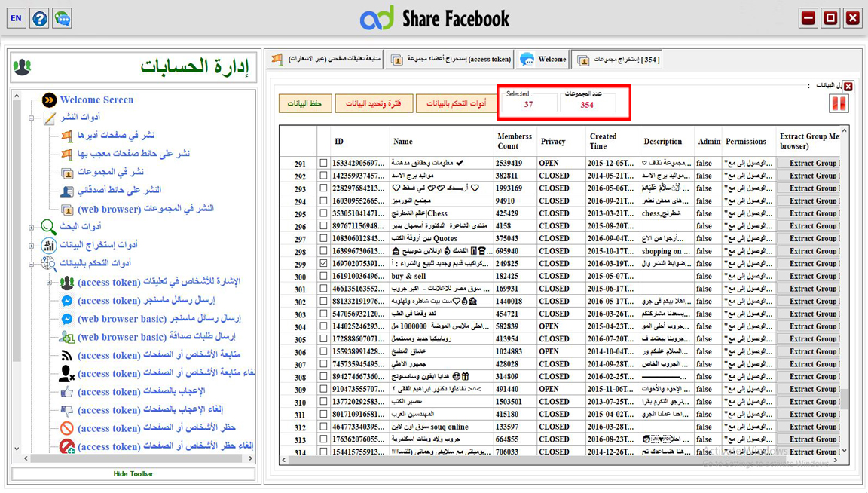Click the table vertical scrollbar thumb
Screen dimensions: 868x493
click(844, 399)
